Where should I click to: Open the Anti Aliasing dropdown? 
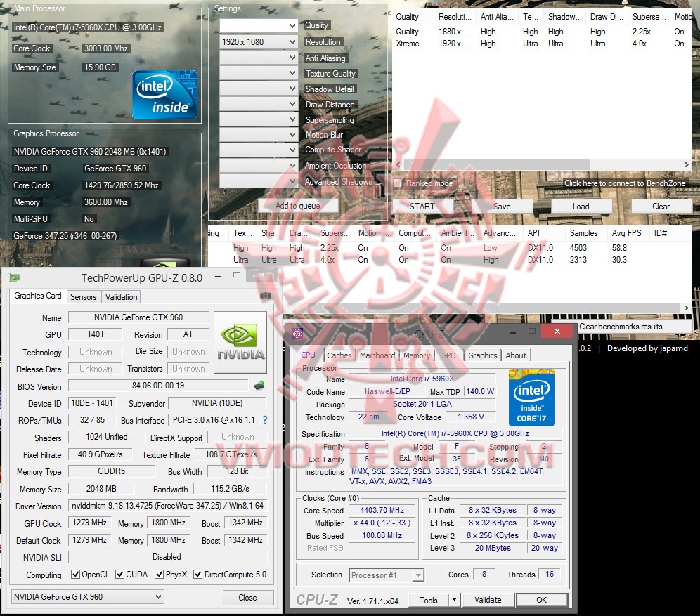point(259,58)
